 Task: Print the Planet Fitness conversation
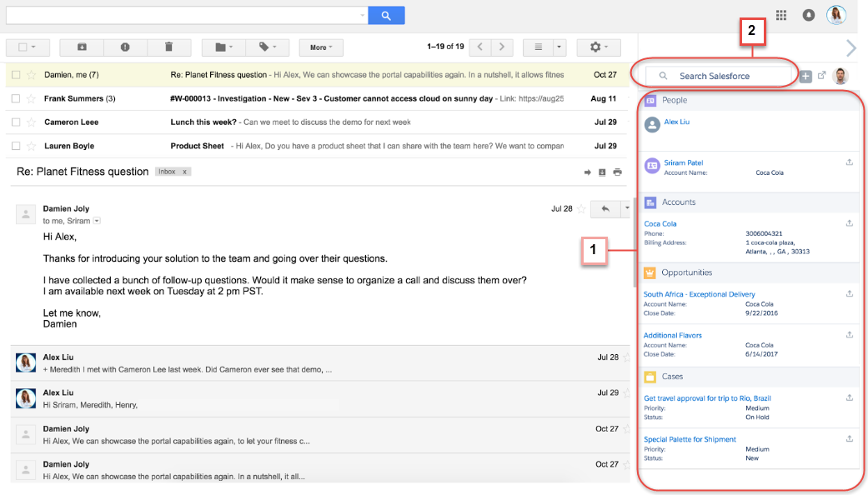(617, 172)
